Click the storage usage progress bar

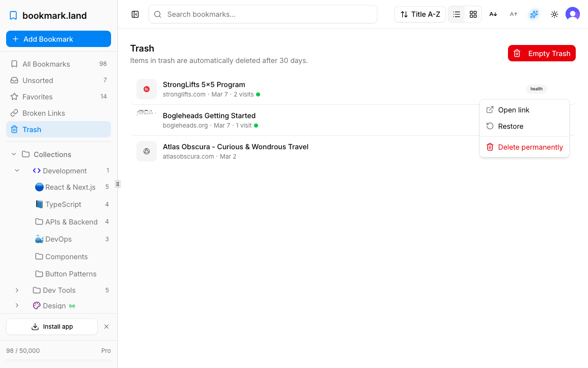pos(58,361)
